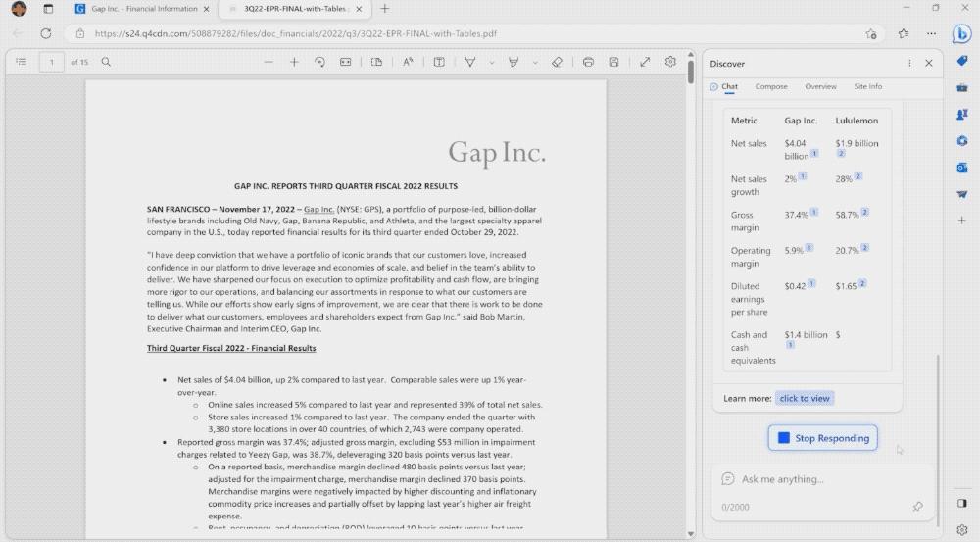The image size is (980, 542).
Task: Expand the Draw tool options arrow
Action: click(490, 62)
